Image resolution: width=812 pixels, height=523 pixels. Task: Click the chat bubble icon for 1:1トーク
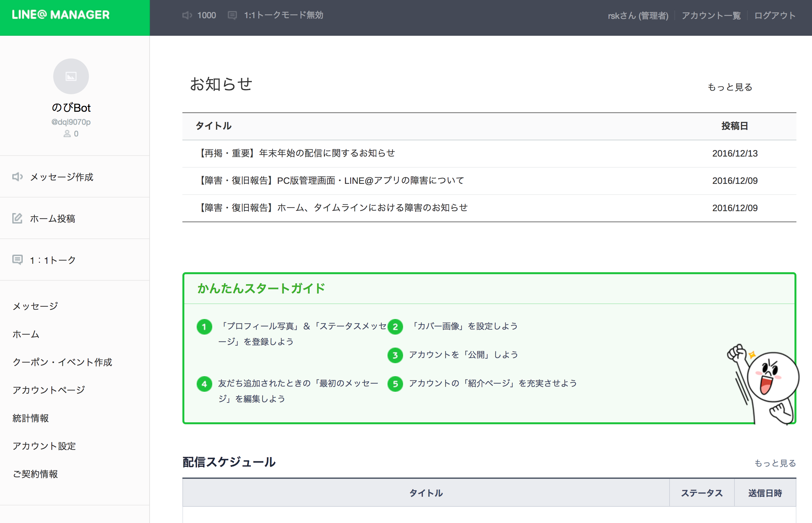click(17, 260)
